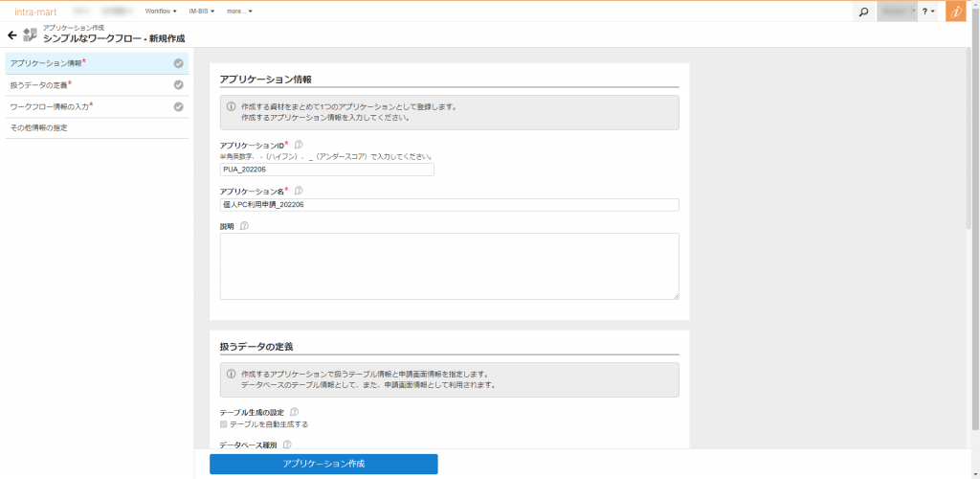980x479 pixels.
Task: Click the 扱うデータの定義 section heading
Action: (256, 346)
